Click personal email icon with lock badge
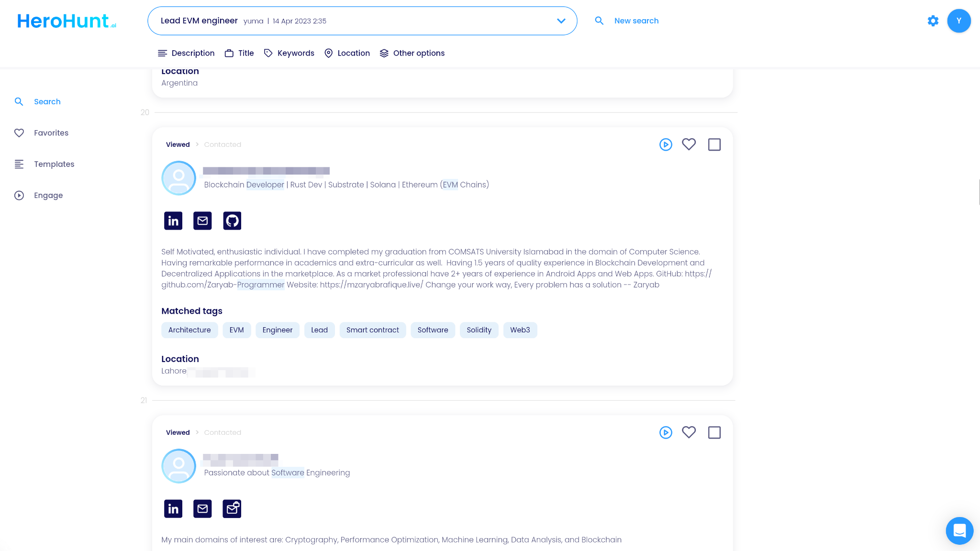Image resolution: width=980 pixels, height=551 pixels. 232,508
